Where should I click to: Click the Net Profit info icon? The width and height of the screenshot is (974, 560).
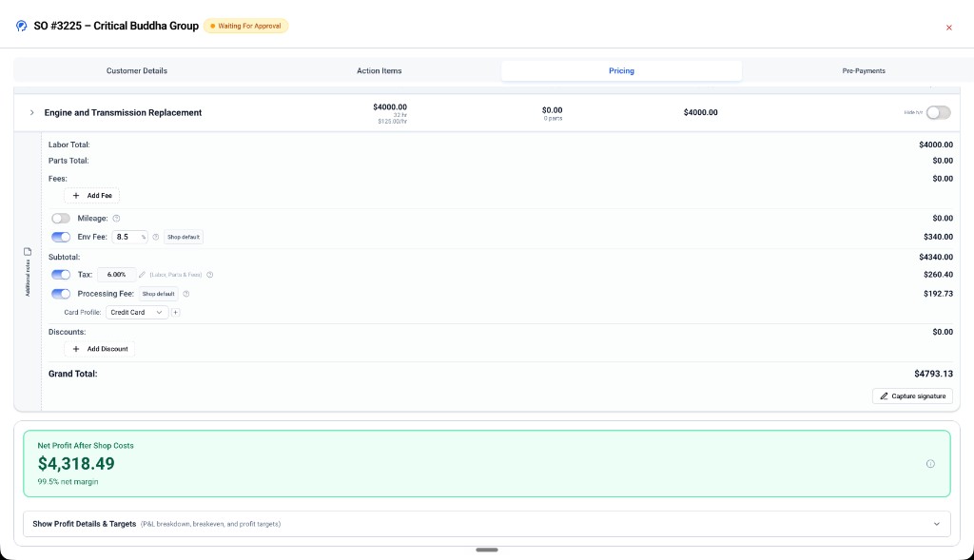(930, 464)
